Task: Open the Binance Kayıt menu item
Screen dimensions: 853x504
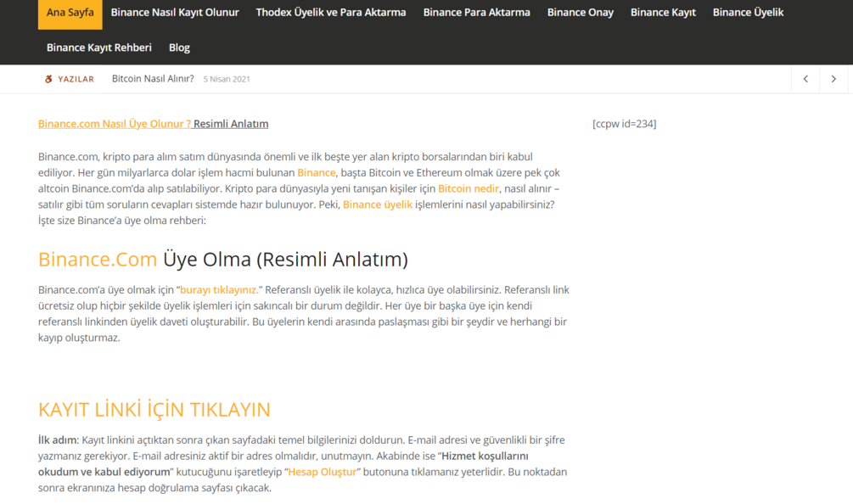Action: [x=663, y=13]
